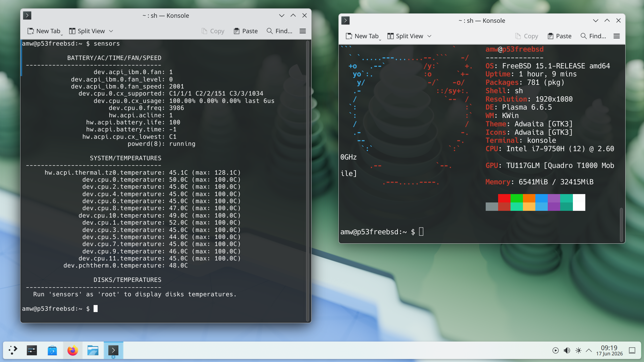Expand hidden system tray icons arrow
Viewport: 644px width, 362px height.
point(589,350)
